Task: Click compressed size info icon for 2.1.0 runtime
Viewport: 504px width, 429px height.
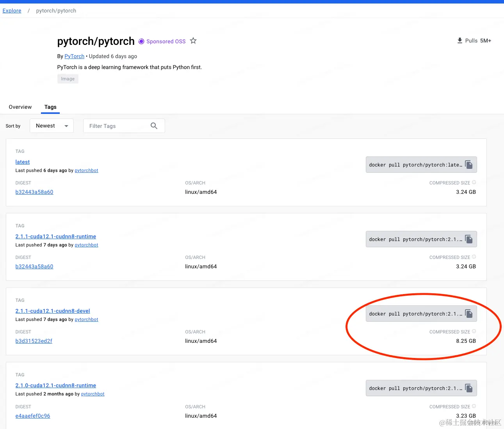Action: click(x=474, y=406)
